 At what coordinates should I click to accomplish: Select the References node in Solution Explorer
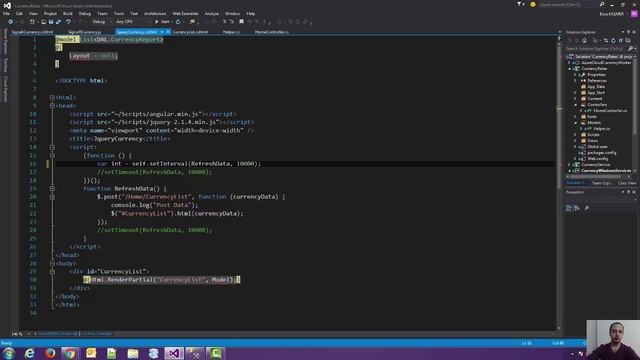597,81
